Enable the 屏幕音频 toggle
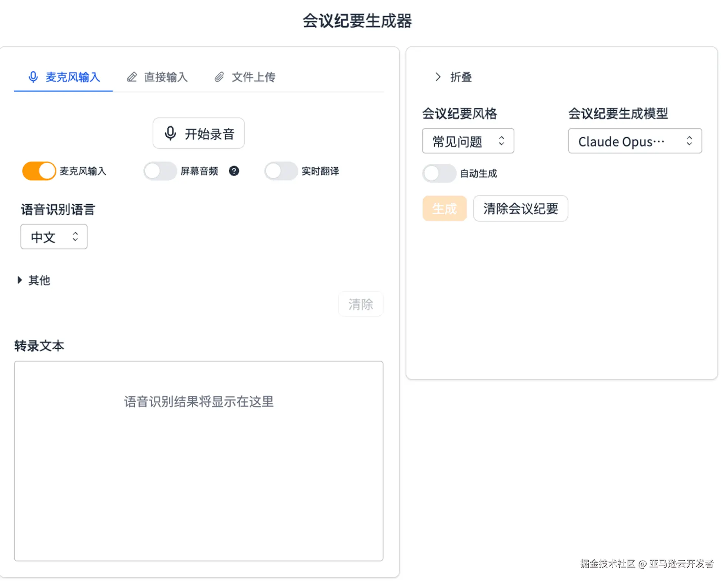The image size is (728, 583). coord(160,171)
